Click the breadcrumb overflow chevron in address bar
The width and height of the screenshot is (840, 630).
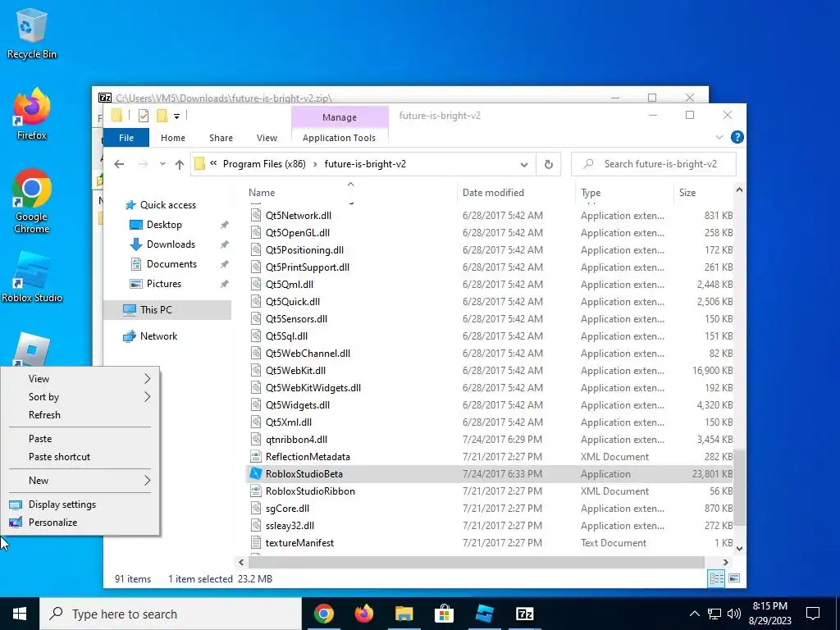point(213,163)
